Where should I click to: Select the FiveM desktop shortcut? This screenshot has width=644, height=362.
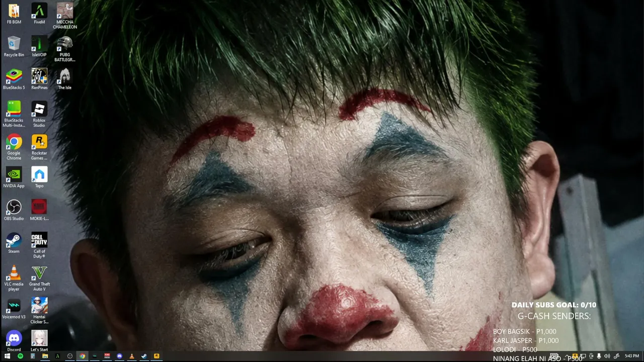pyautogui.click(x=39, y=14)
